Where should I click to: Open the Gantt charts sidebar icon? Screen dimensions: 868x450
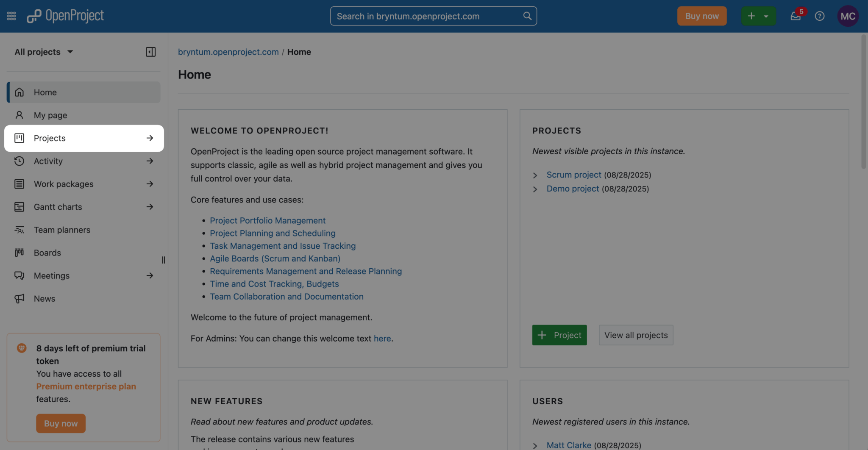pyautogui.click(x=19, y=207)
